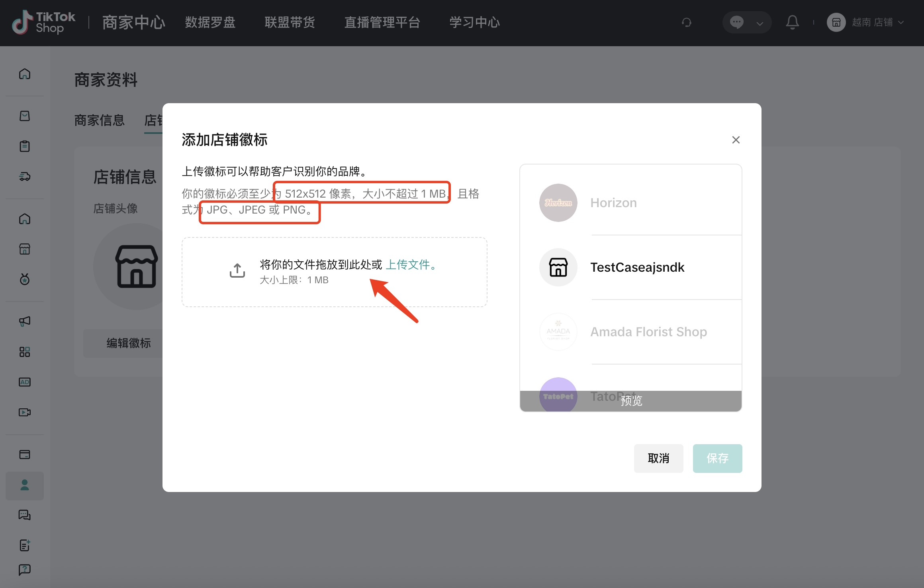Open the delivery truck shipping sidebar icon
The image size is (924, 588).
click(25, 176)
